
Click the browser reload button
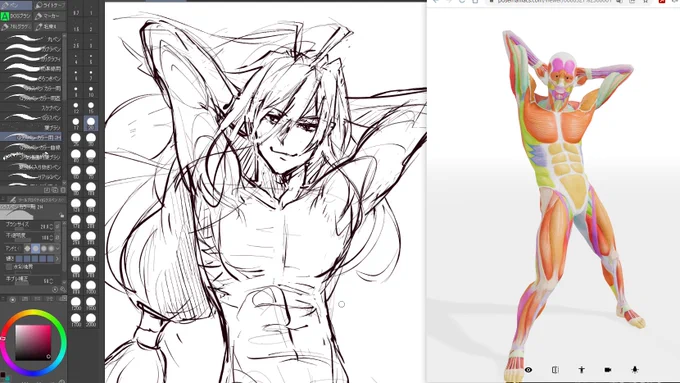[462, 2]
